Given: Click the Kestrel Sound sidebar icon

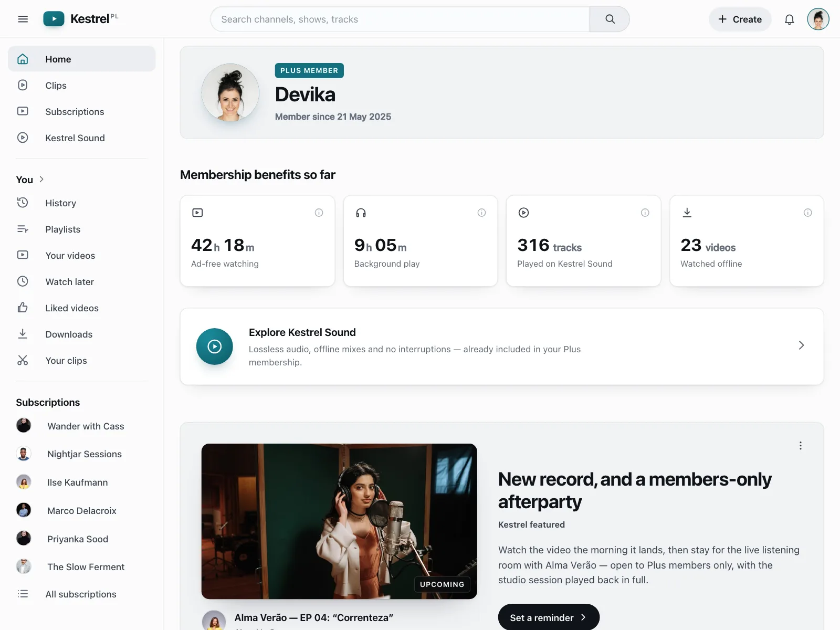Looking at the screenshot, I should [x=23, y=138].
